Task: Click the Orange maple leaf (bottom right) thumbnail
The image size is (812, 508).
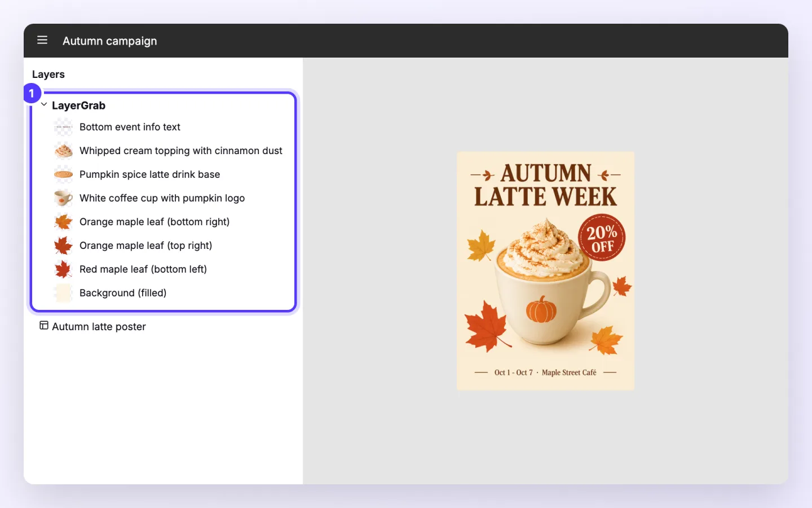Action: [x=63, y=222]
